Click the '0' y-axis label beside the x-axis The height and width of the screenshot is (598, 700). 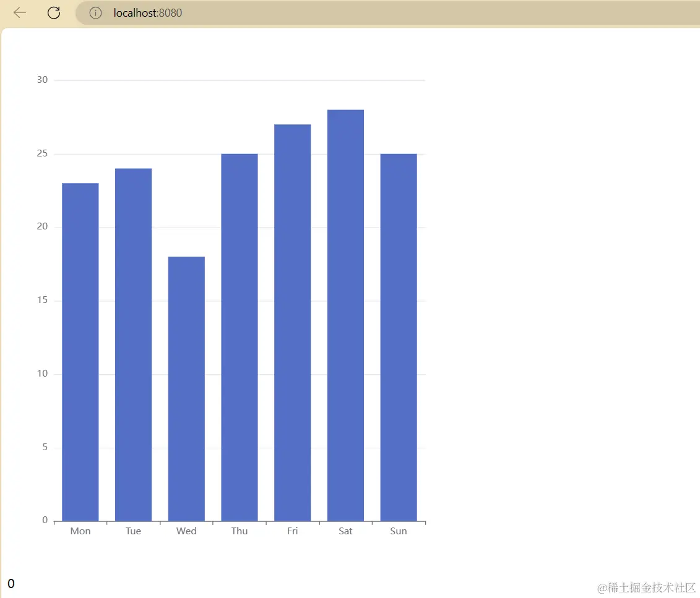coord(45,520)
